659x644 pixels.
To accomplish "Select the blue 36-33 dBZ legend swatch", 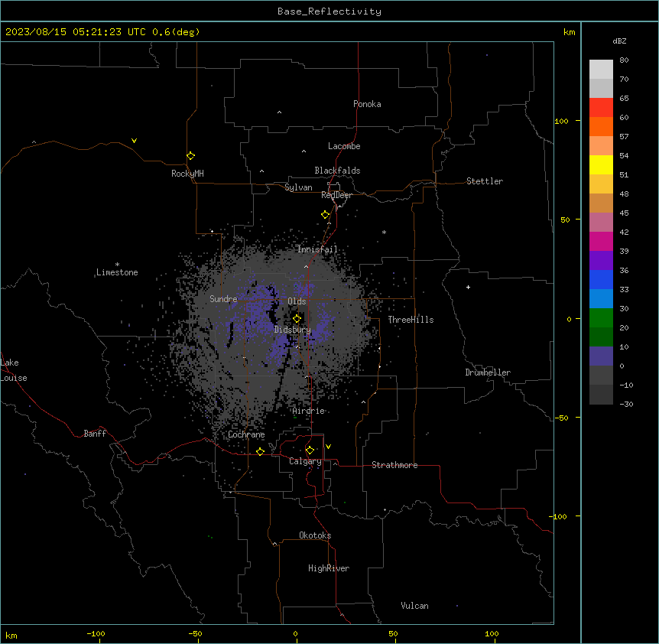I will click(x=601, y=279).
